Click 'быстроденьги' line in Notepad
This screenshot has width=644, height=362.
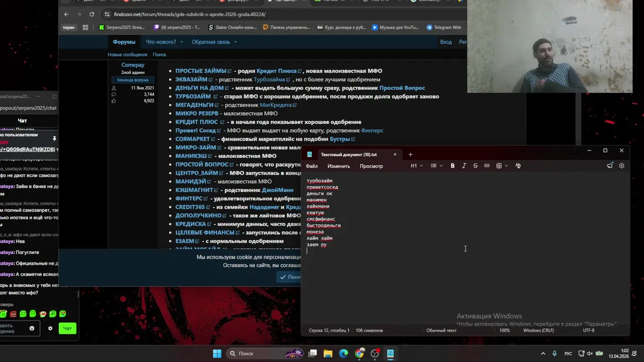click(x=324, y=225)
